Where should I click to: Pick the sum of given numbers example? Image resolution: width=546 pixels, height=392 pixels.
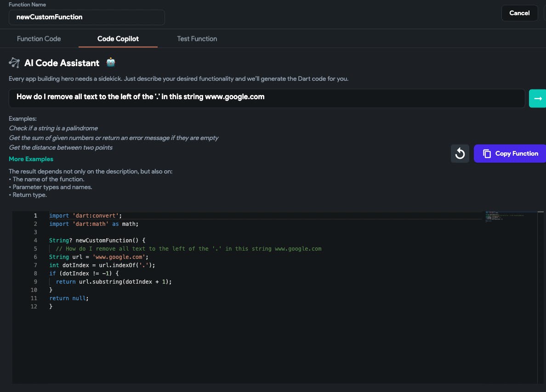pos(114,138)
